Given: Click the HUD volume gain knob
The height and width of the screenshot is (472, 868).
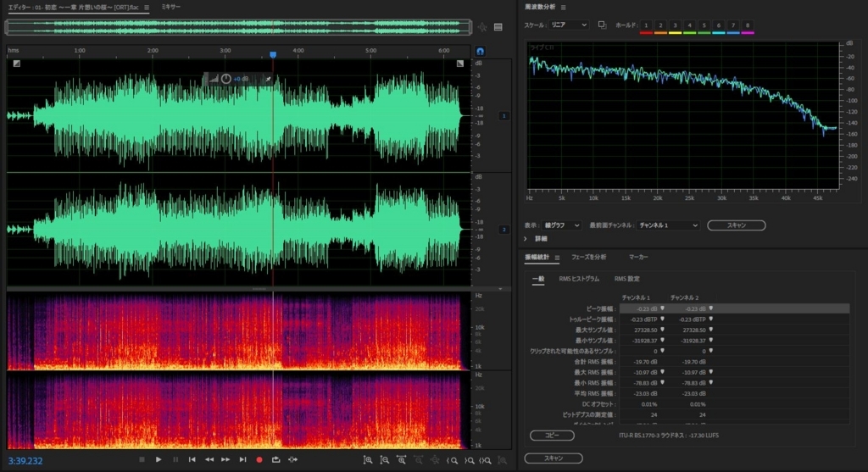Looking at the screenshot, I should [x=225, y=79].
